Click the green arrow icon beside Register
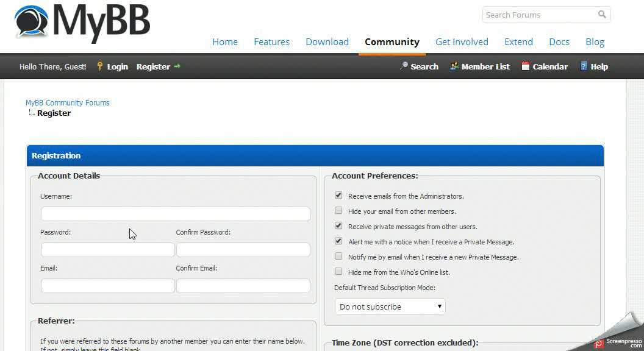 click(x=177, y=66)
